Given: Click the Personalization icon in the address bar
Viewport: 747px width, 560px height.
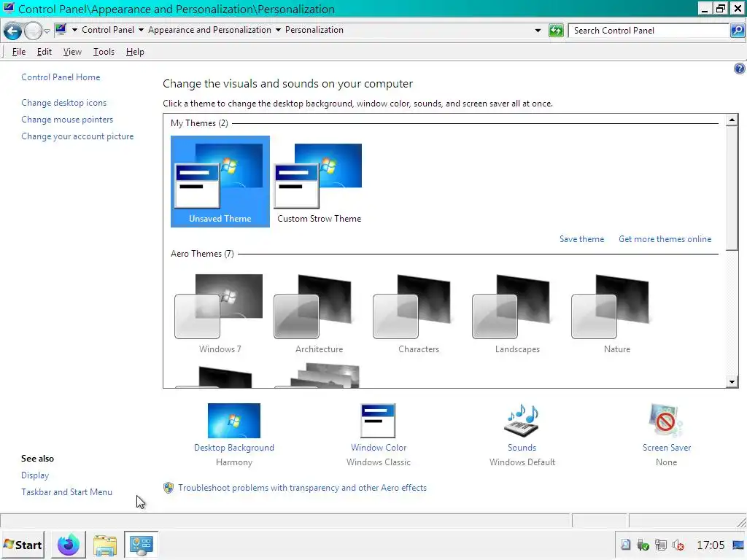Looking at the screenshot, I should (61, 29).
